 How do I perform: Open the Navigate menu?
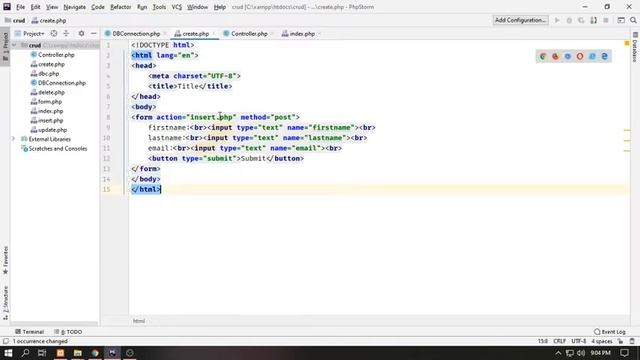(x=75, y=7)
